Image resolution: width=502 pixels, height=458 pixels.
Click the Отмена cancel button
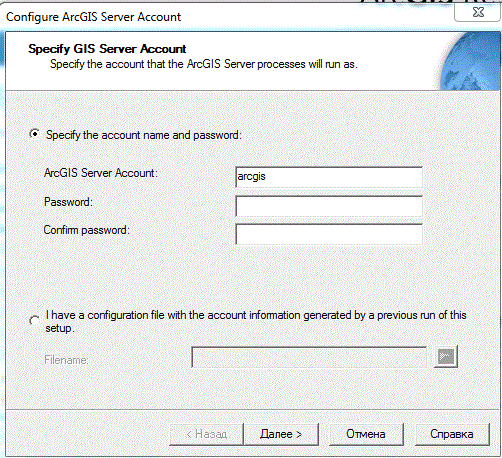[366, 434]
